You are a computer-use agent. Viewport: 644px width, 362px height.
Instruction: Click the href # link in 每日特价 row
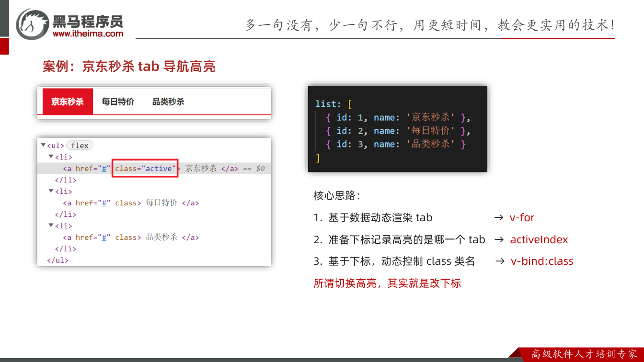click(103, 203)
